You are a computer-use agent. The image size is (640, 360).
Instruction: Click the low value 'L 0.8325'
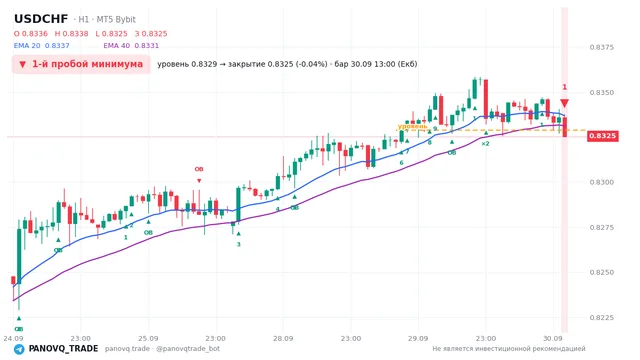[111, 33]
